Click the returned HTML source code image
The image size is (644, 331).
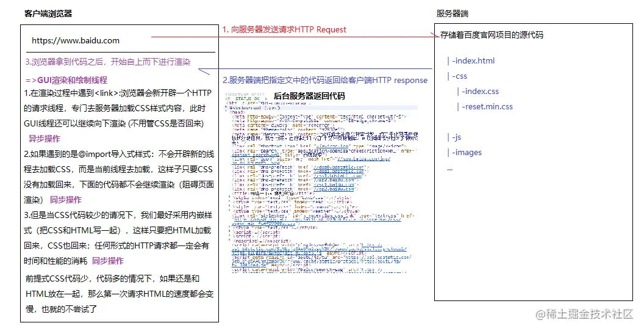[321, 182]
